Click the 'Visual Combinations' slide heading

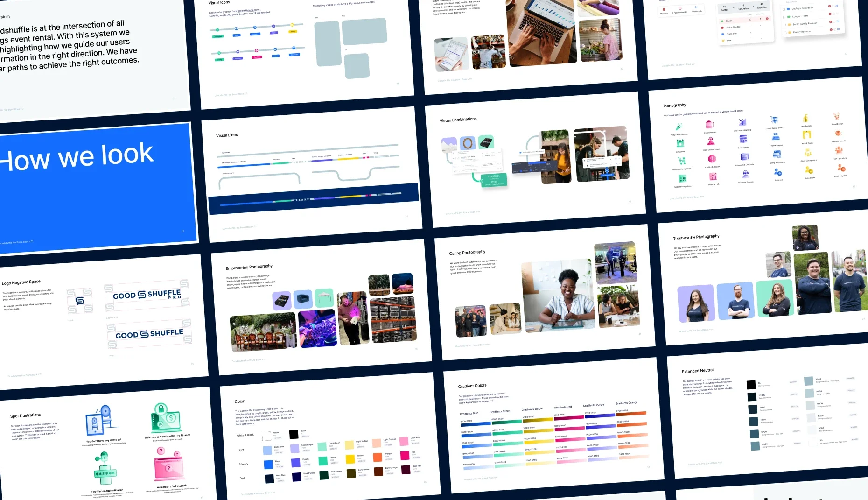(x=458, y=120)
